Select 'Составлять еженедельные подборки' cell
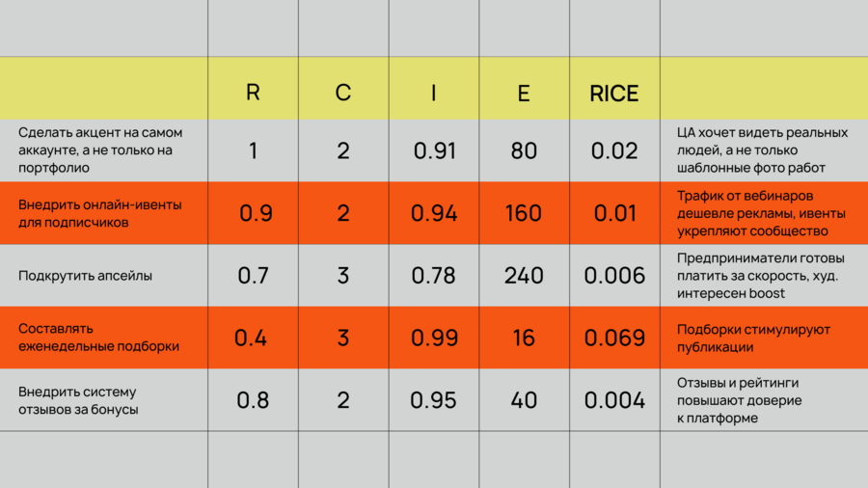 coord(99,338)
